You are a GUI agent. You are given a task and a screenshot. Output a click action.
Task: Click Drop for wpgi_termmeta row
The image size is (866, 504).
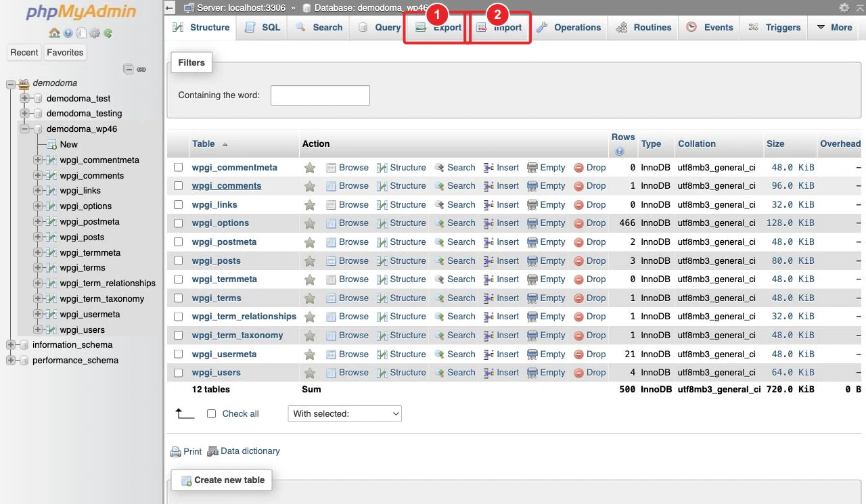[590, 279]
